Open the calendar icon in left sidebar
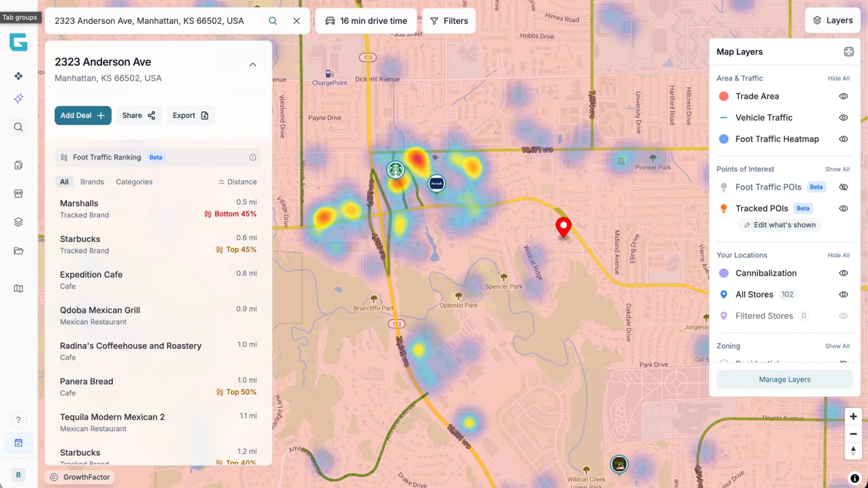 pos(18,442)
